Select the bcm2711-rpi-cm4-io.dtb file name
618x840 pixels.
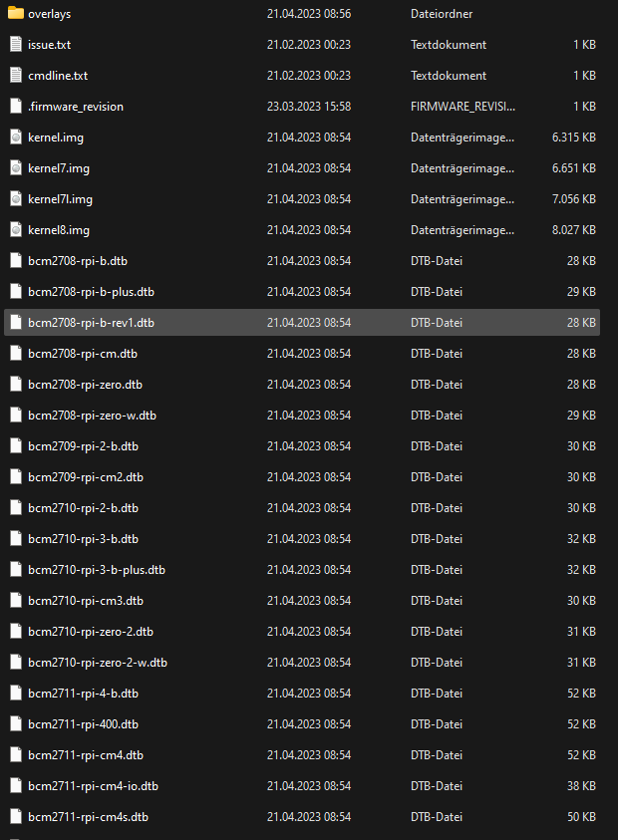[x=93, y=786]
